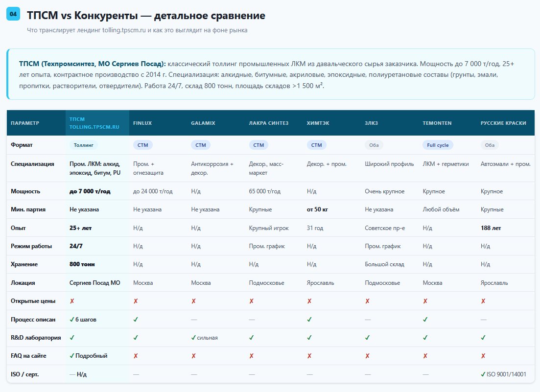Click the Подробный FAQ checkmark for ТПСМ
This screenshot has width=540, height=392.
tap(72, 356)
